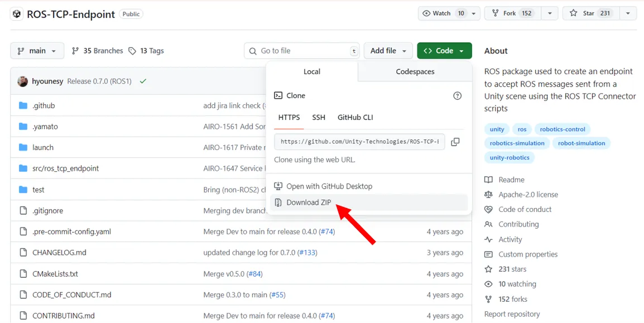Expand the Star lists dropdown arrow
Image resolution: width=644 pixels, height=323 pixels.
(x=628, y=13)
